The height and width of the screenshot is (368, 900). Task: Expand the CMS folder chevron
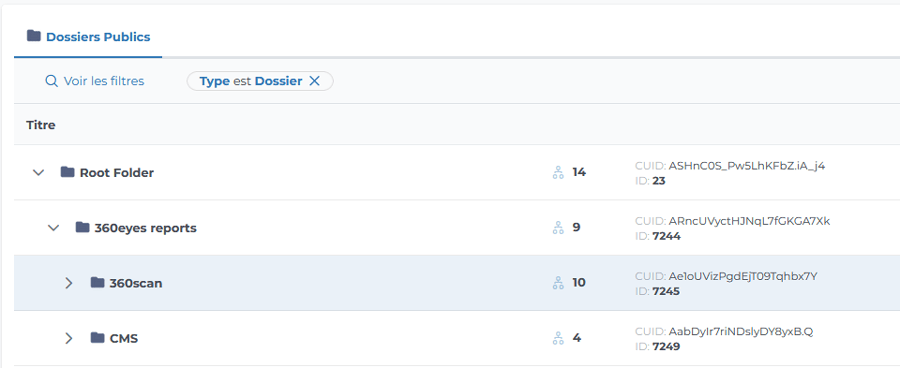69,338
